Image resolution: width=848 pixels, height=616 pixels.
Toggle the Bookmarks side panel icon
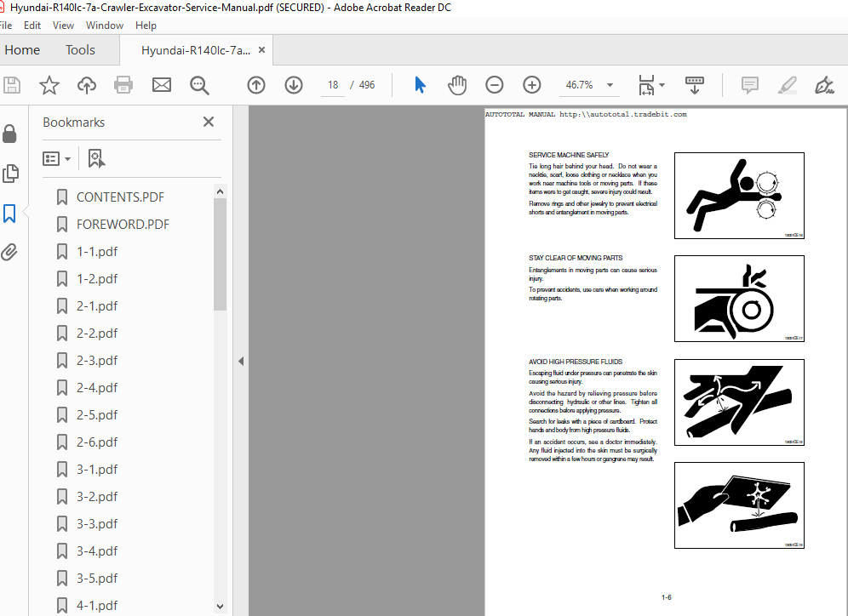point(9,214)
